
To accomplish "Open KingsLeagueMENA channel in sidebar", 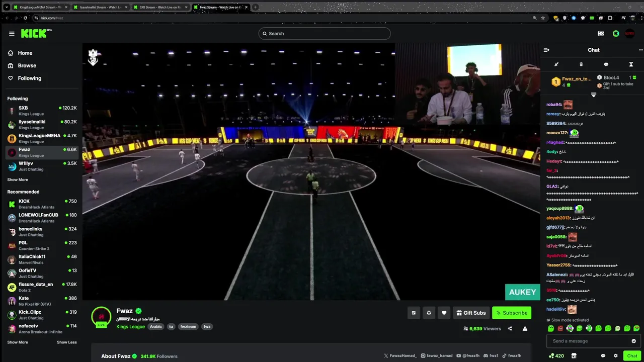I will [42, 138].
